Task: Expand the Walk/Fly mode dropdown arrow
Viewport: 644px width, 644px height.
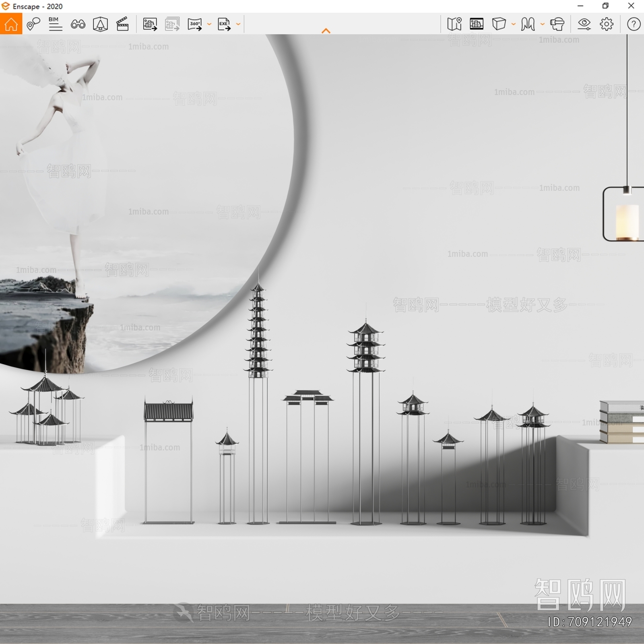Action: [x=543, y=25]
